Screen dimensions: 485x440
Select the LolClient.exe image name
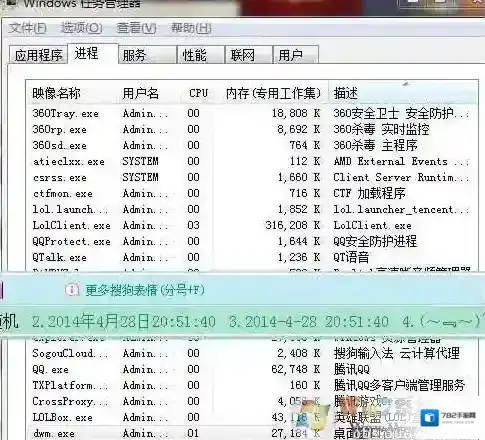pos(71,225)
